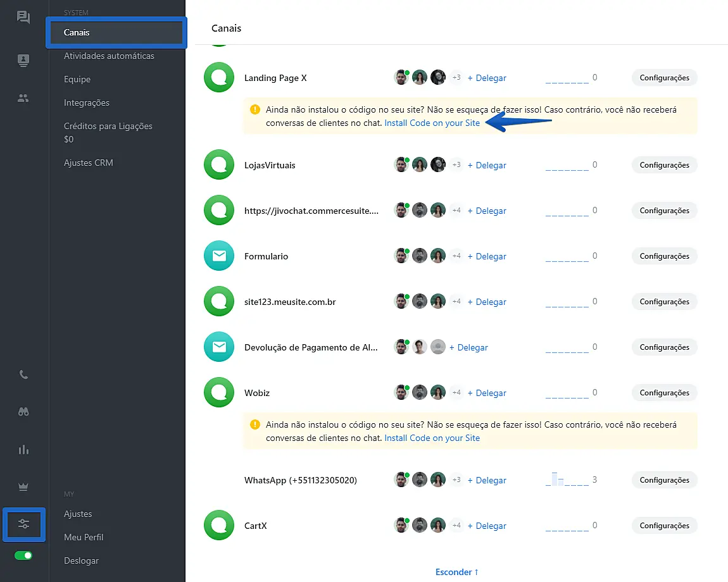
Task: Click the Formulario email channel icon
Action: coord(219,256)
